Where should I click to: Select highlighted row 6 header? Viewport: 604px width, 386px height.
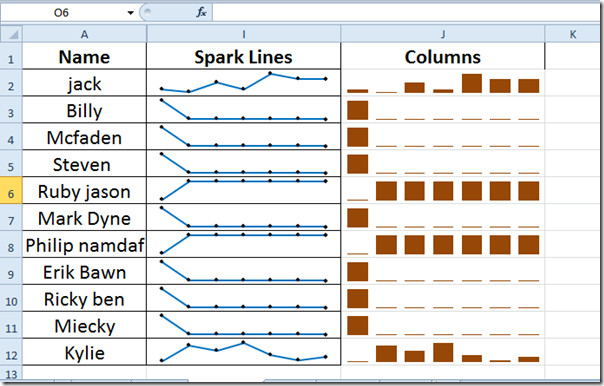click(x=11, y=191)
